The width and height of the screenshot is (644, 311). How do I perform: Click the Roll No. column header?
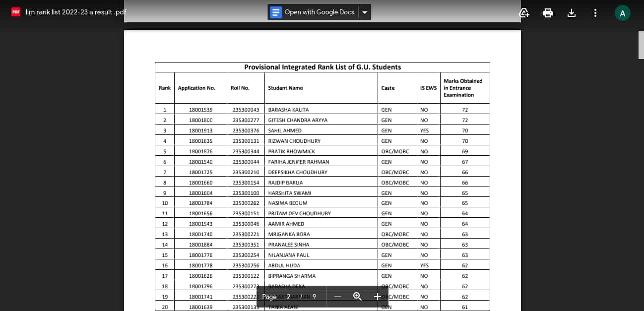(x=240, y=88)
